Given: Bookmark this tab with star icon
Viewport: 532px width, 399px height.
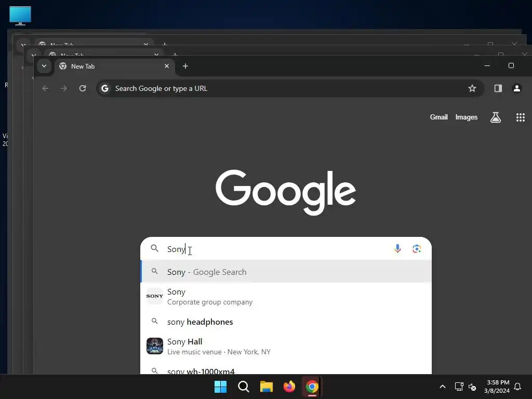Looking at the screenshot, I should click(x=472, y=88).
